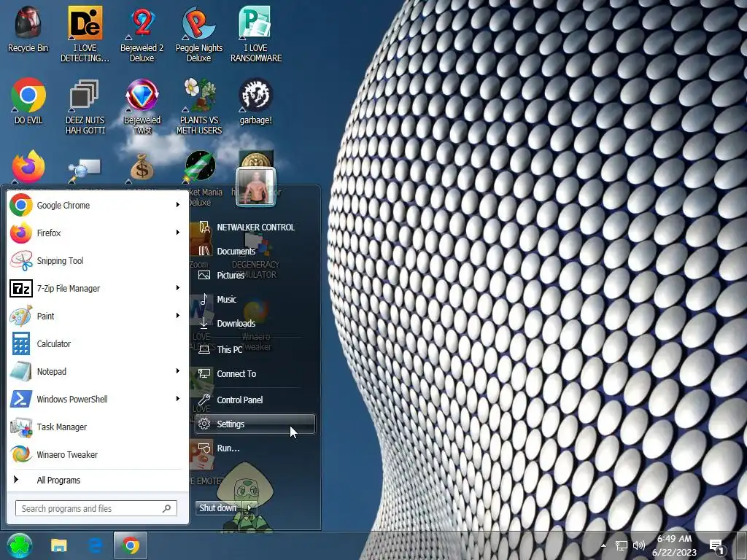Viewport: 747px width, 560px height.
Task: Open PLANTS VS METH USERS desktop icon
Action: click(x=198, y=106)
